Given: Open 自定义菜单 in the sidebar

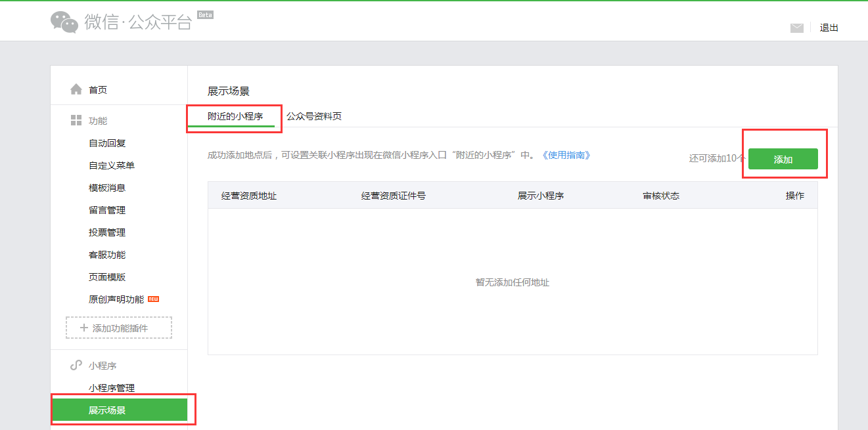Looking at the screenshot, I should 112,165.
